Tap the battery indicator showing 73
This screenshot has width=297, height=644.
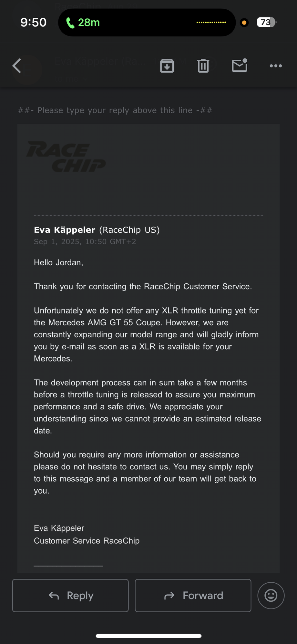click(266, 22)
